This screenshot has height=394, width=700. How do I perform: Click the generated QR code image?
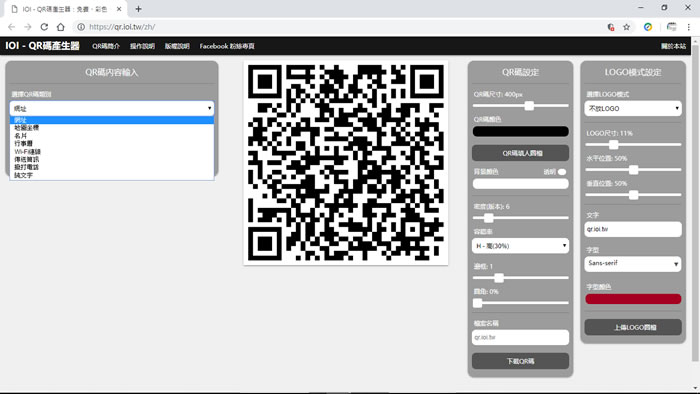(x=346, y=163)
